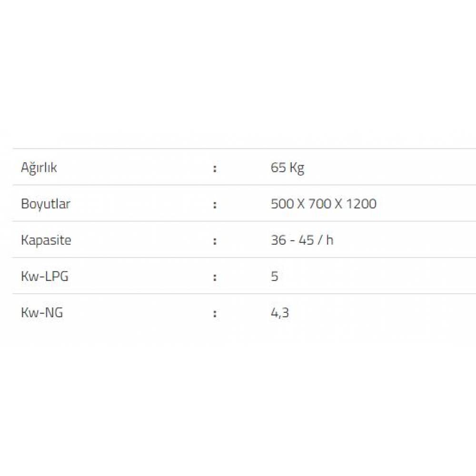The height and width of the screenshot is (476, 476).
Task: Select the 65 Kg weight value
Action: click(287, 168)
